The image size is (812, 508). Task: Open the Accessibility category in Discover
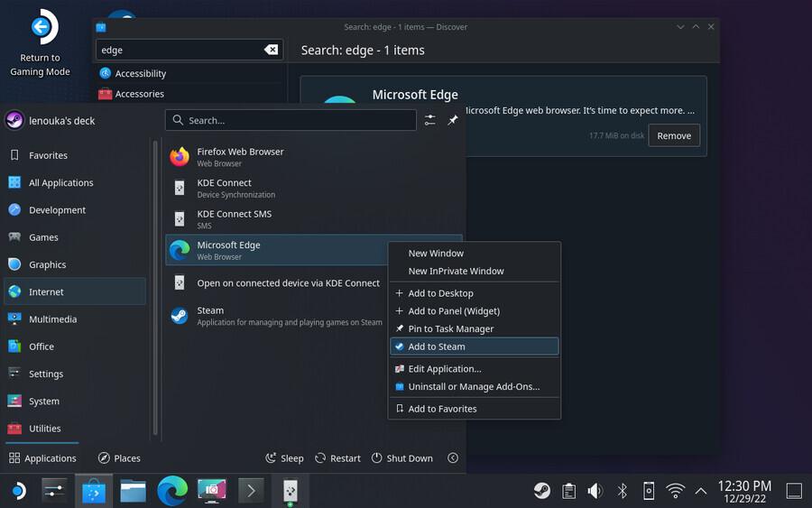189,73
